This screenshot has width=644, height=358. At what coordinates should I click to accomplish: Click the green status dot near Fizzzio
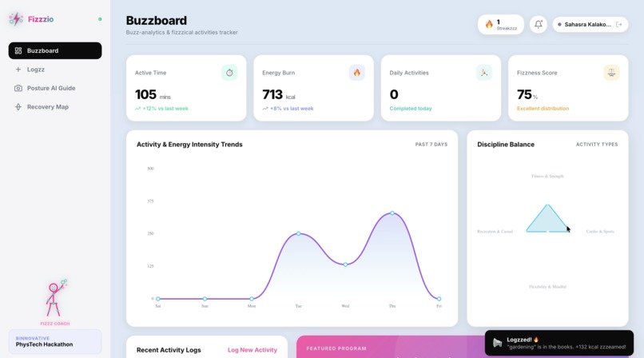coord(100,19)
